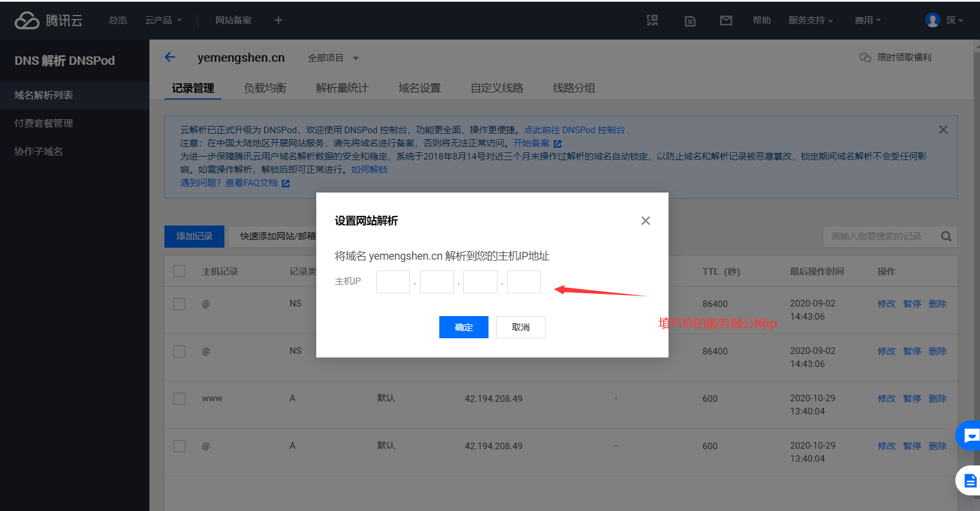Focus the first host IP octet field
Screen dimensions: 980x511
click(393, 282)
